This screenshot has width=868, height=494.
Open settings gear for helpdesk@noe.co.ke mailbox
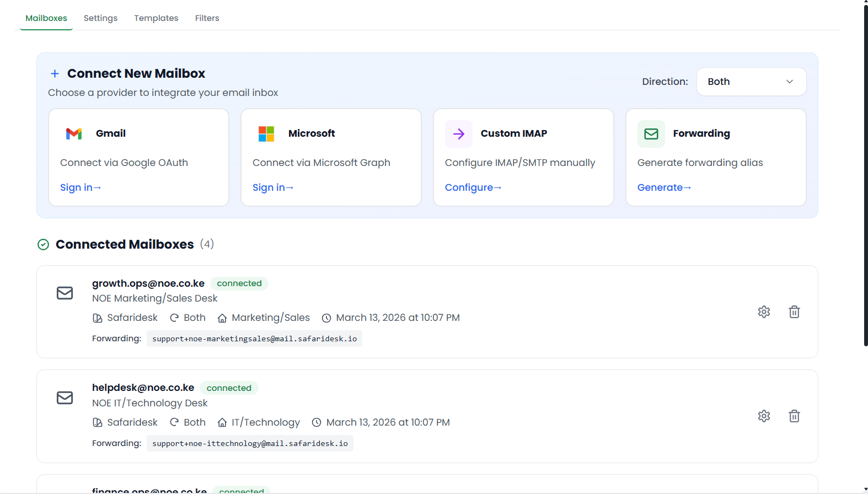(x=764, y=416)
